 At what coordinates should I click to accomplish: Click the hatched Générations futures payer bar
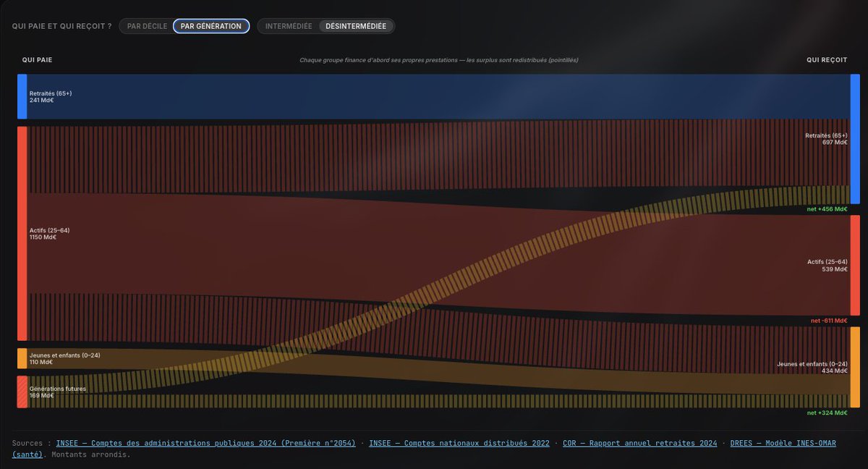pyautogui.click(x=22, y=392)
